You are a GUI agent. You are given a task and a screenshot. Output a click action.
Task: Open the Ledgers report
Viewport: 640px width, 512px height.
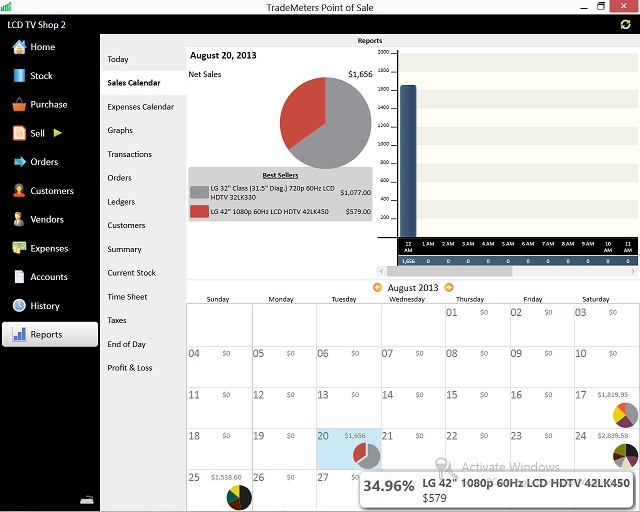click(143, 202)
